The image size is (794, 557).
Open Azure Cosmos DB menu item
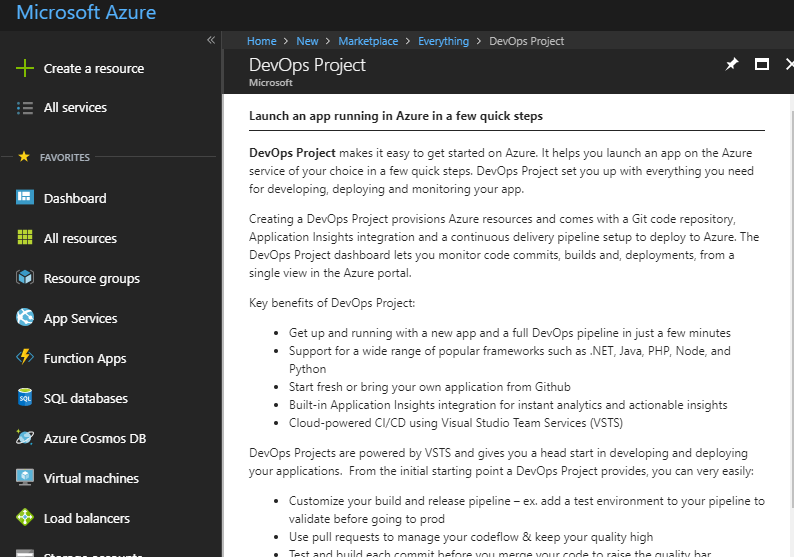point(95,439)
